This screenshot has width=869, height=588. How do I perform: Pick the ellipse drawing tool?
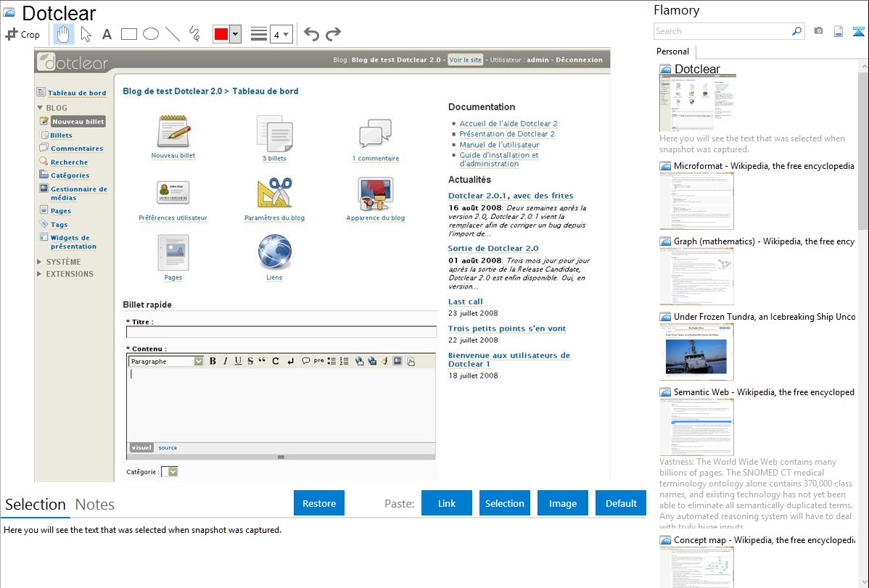coord(151,34)
